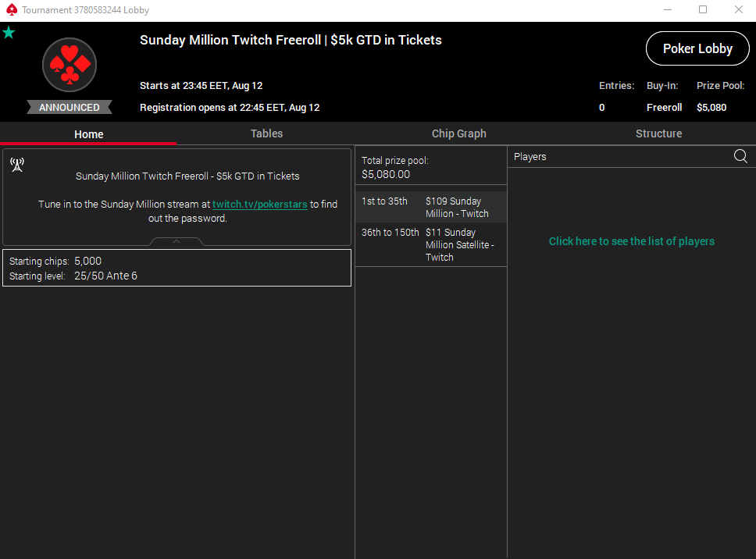Image resolution: width=756 pixels, height=559 pixels.
Task: Close the Tournament Lobby window
Action: pyautogui.click(x=739, y=9)
